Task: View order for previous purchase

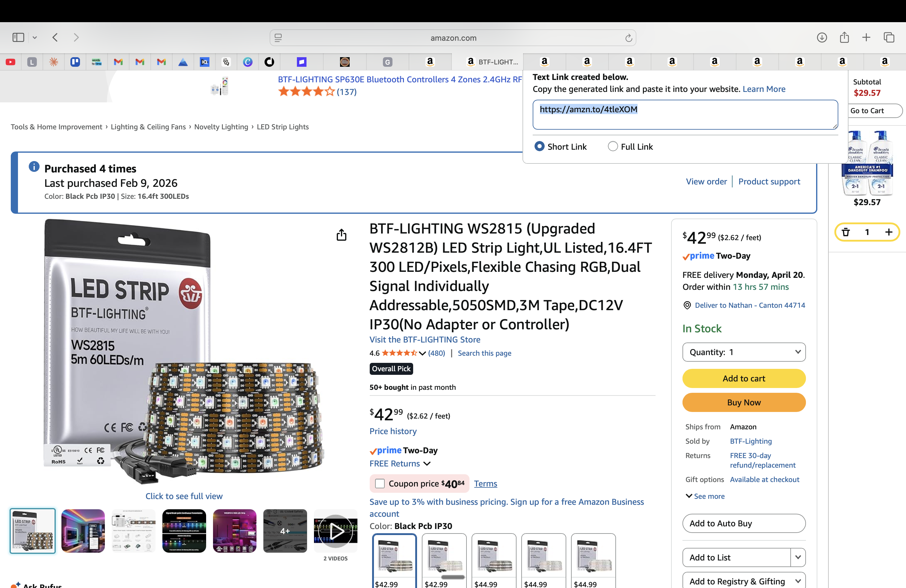Action: tap(706, 181)
